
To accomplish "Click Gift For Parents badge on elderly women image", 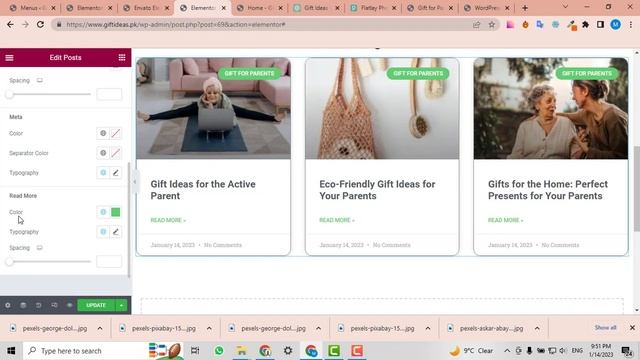I will (x=587, y=73).
